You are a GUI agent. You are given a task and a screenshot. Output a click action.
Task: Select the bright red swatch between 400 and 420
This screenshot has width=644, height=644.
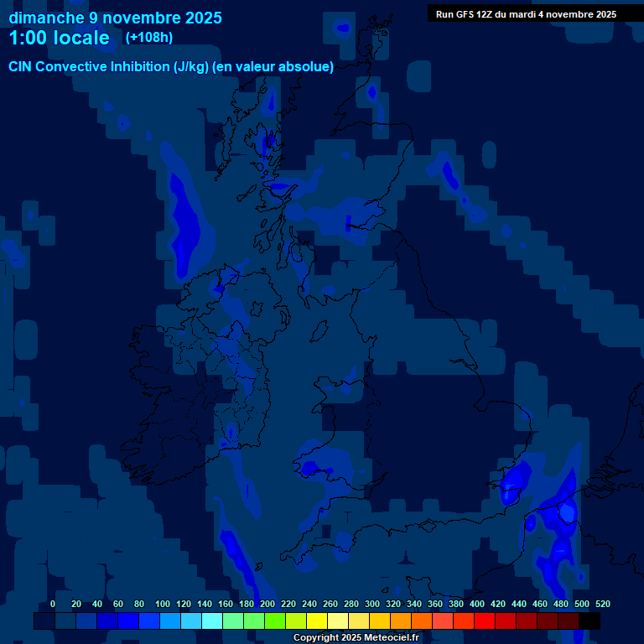pyautogui.click(x=485, y=621)
